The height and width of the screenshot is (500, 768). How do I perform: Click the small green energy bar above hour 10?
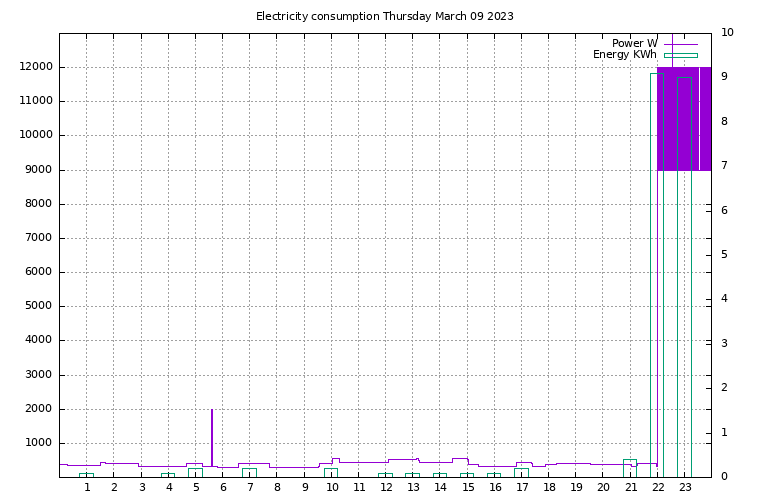[331, 473]
